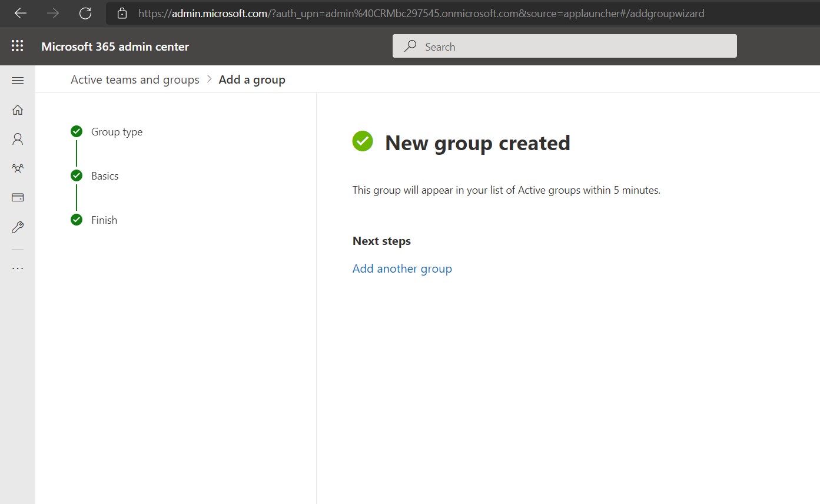
Task: Click the breadcrumb chevron separator
Action: pos(209,79)
